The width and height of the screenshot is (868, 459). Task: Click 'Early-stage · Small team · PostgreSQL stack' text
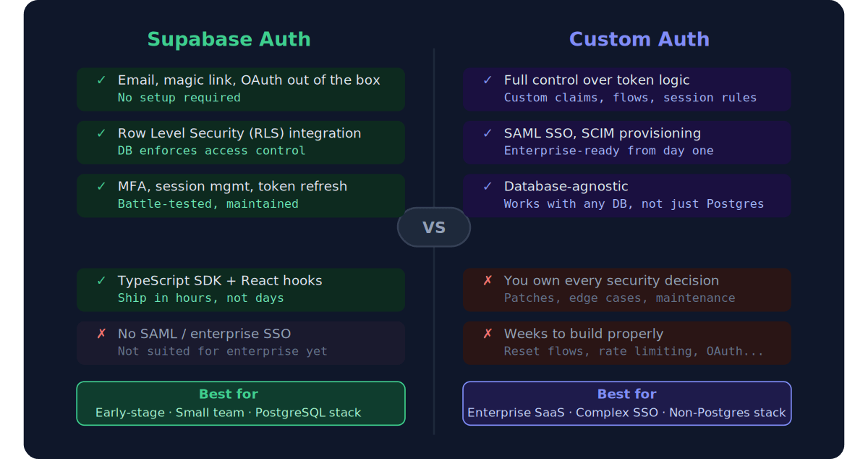(229, 413)
